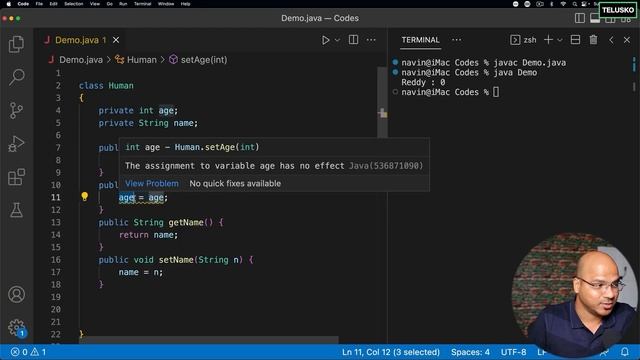Open the Selection menu
640x360 pixels.
(x=73, y=4)
